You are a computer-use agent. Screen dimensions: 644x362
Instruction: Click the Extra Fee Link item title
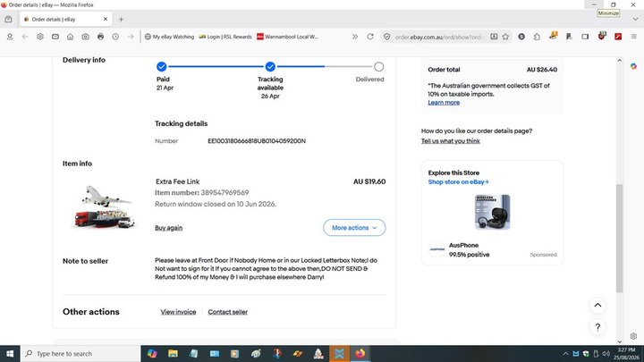tap(177, 181)
